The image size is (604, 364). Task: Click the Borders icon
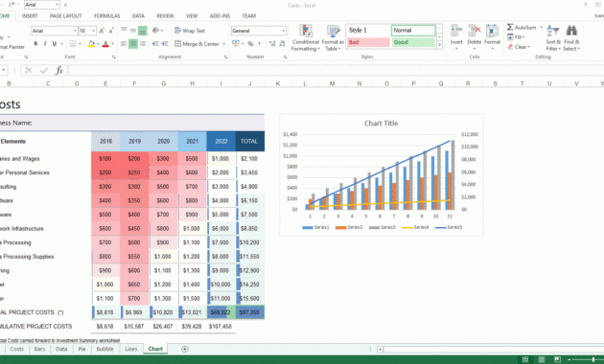(73, 44)
